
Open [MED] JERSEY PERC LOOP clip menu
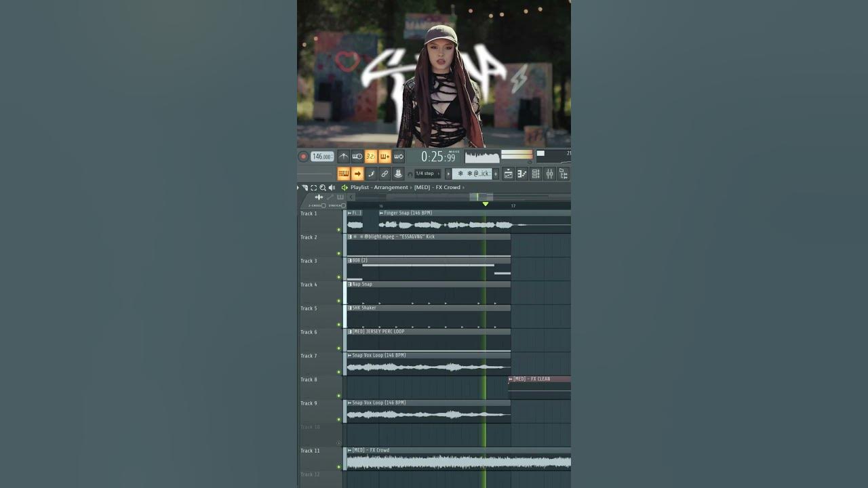(350, 332)
